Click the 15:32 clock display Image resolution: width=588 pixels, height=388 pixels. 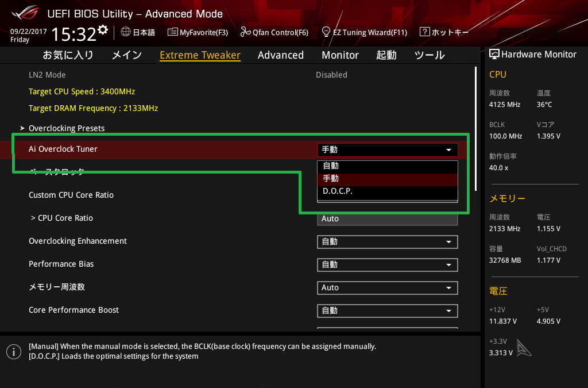pyautogui.click(x=74, y=34)
